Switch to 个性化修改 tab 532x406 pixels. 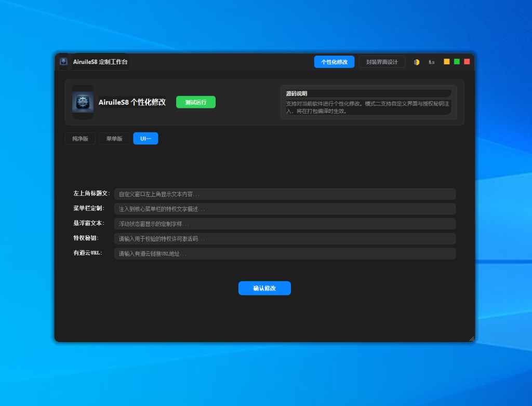334,62
